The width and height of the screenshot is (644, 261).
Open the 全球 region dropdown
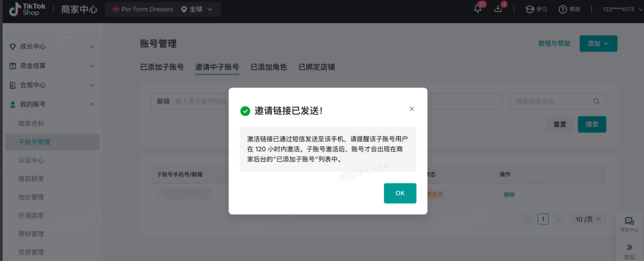[197, 9]
